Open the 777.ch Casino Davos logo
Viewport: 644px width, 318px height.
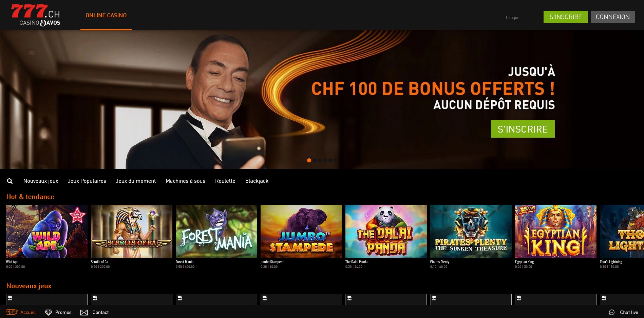(36, 15)
